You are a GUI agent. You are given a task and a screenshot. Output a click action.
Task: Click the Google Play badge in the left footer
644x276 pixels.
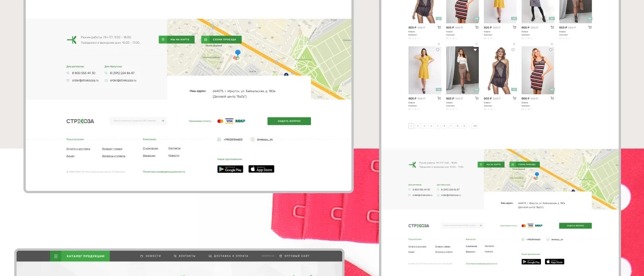click(230, 169)
